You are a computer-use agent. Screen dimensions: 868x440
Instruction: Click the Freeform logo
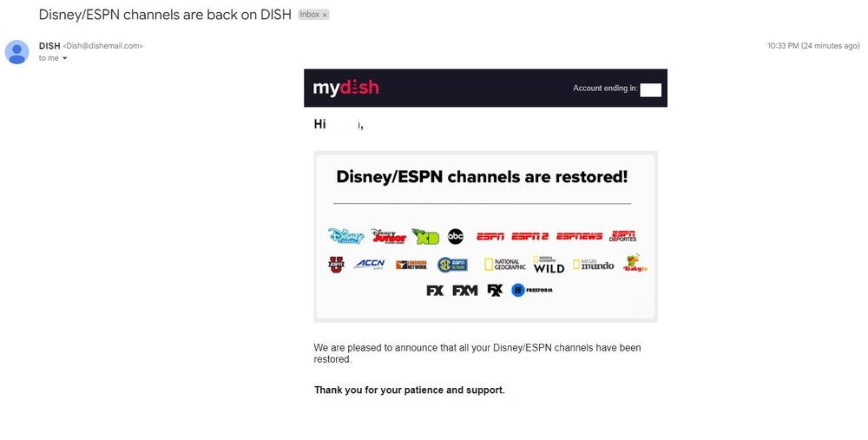click(x=532, y=290)
